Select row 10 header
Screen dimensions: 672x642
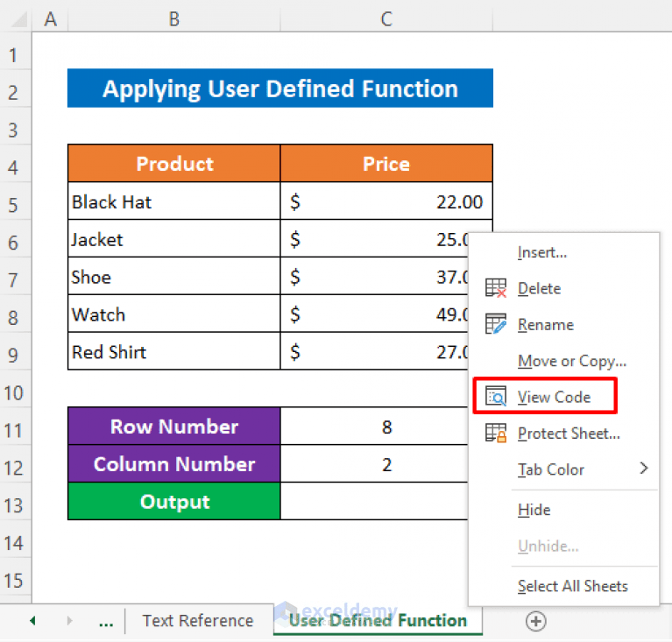pyautogui.click(x=16, y=389)
